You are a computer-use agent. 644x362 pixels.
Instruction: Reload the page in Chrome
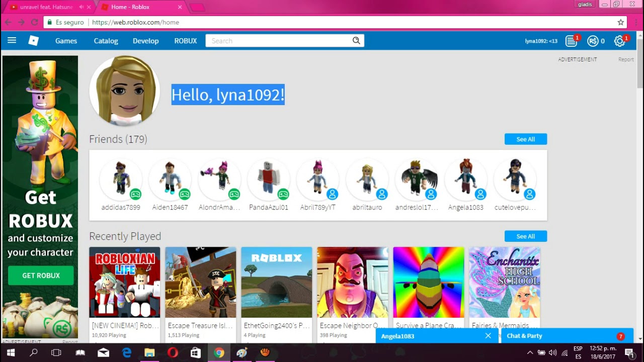[34, 22]
